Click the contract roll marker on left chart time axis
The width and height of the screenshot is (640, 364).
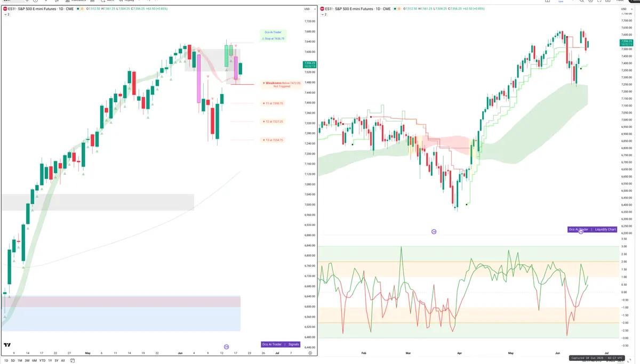tap(227, 347)
